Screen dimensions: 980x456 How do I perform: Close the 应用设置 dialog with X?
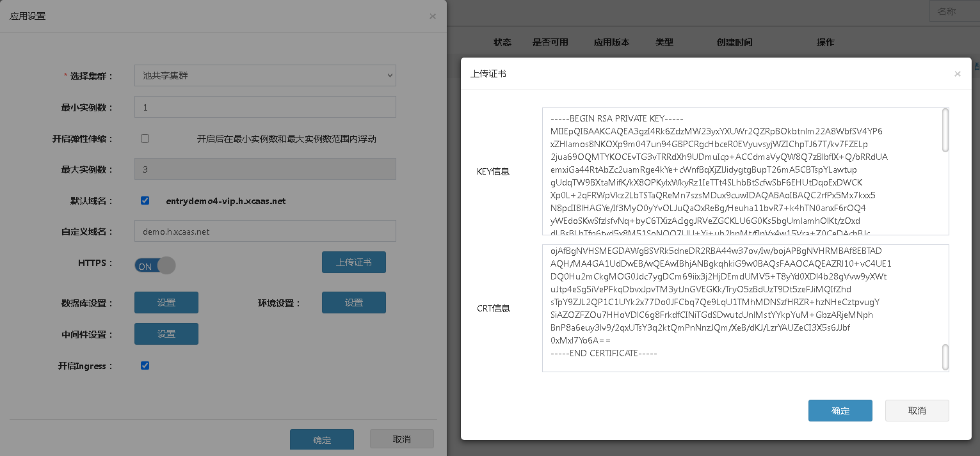pos(433,16)
